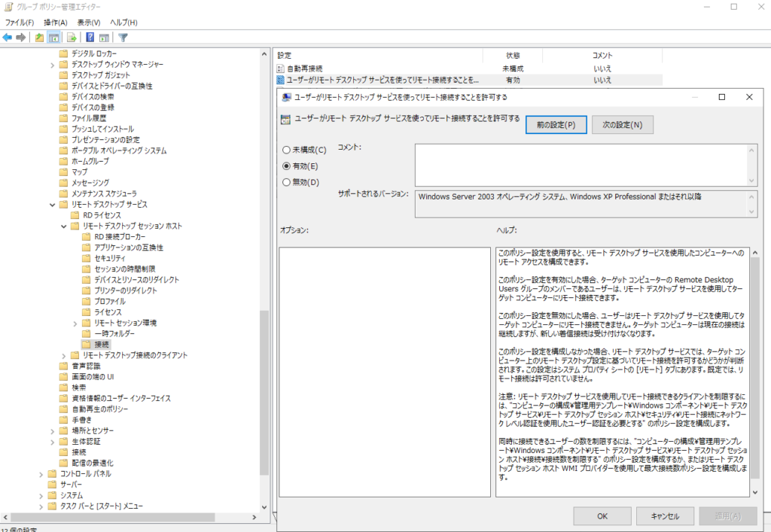
Task: Select RD 接続ブローカー tree item
Action: [x=120, y=237]
